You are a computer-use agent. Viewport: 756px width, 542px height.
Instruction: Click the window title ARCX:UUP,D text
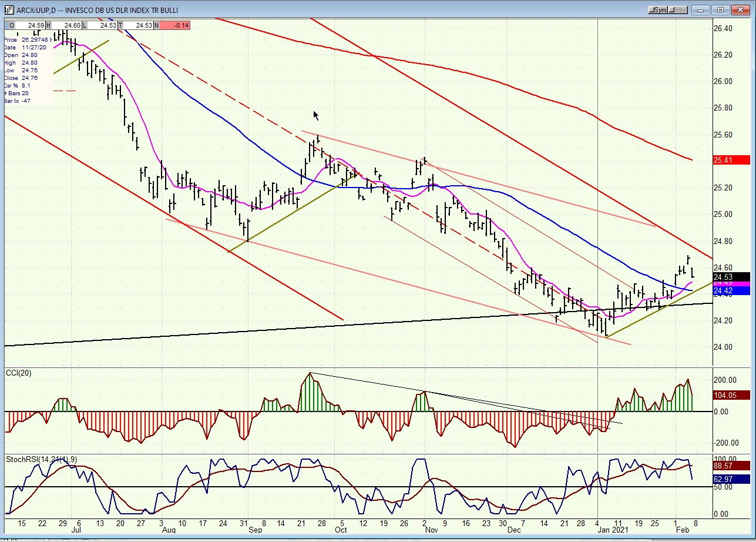[36, 10]
